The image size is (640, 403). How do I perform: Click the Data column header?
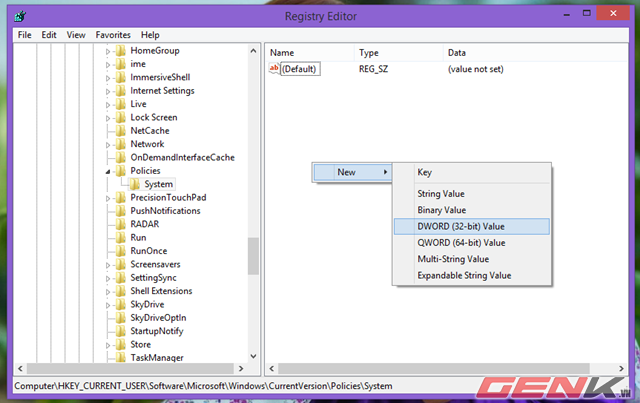pos(457,52)
